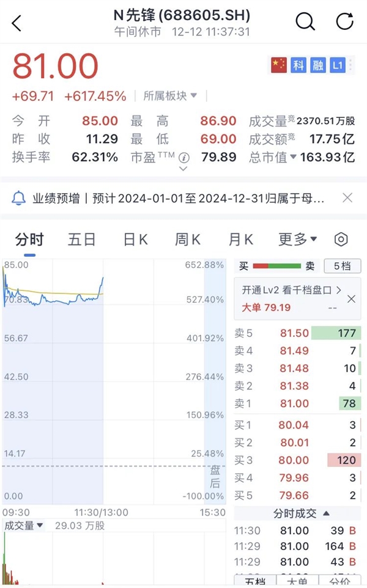This screenshot has width=367, height=588.
Task: Select the 科 (STAR market) tag icon
Action: coord(299,64)
